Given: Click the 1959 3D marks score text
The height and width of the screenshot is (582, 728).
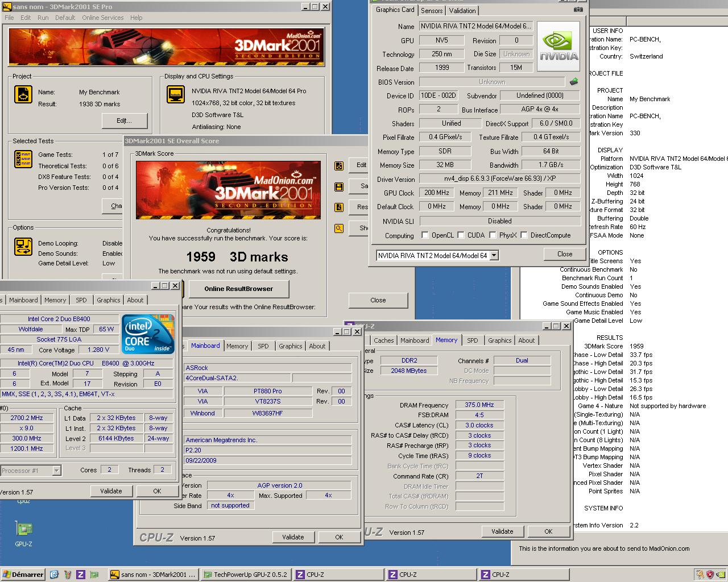Looking at the screenshot, I should (237, 257).
